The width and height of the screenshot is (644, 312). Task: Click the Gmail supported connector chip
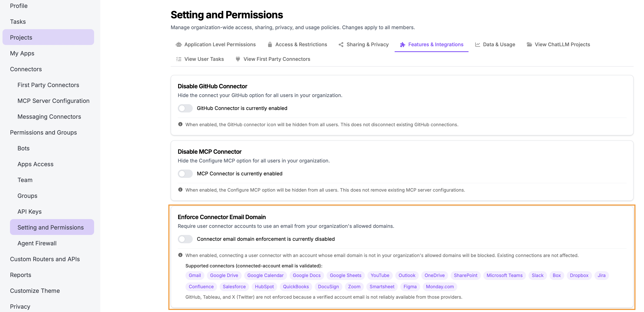[x=194, y=276]
